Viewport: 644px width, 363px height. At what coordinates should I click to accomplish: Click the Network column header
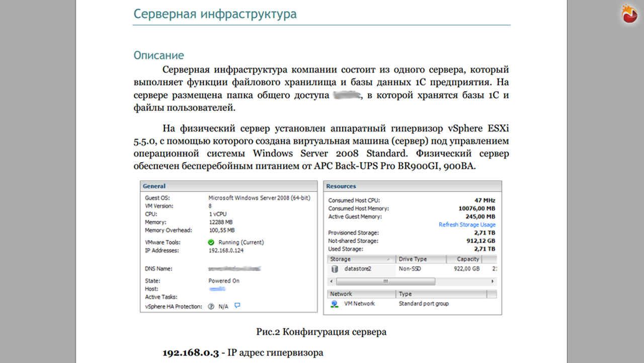(x=362, y=294)
